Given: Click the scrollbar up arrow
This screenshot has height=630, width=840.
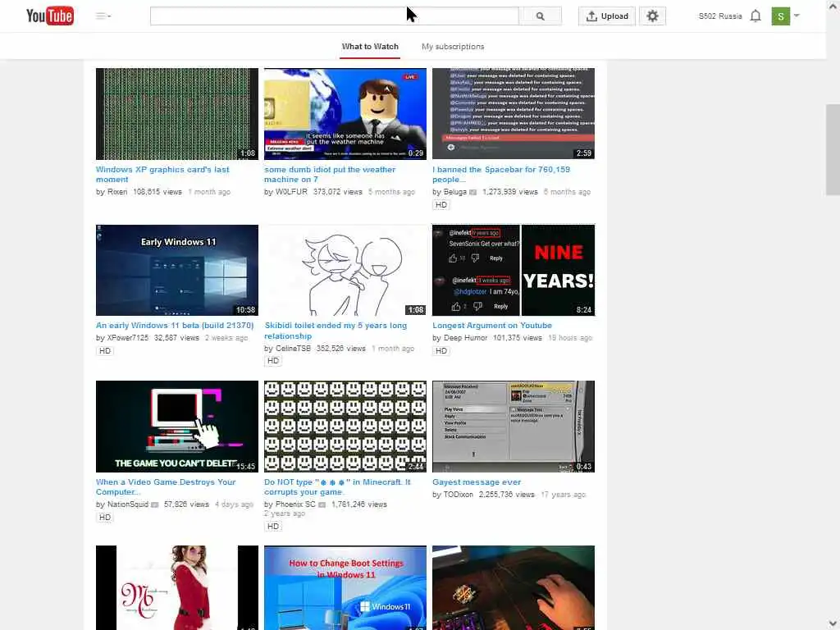Looking at the screenshot, I should coord(833,7).
